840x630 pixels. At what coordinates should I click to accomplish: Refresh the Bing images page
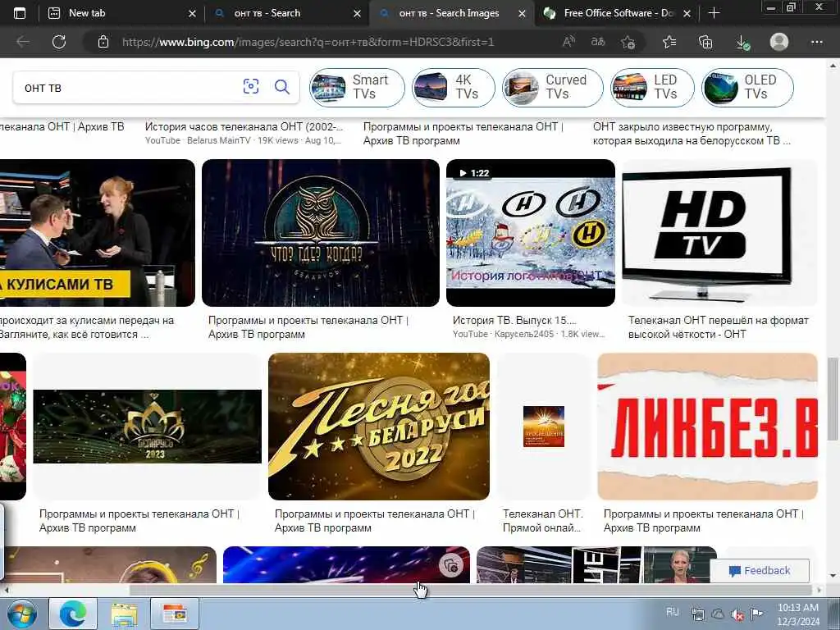(x=59, y=42)
